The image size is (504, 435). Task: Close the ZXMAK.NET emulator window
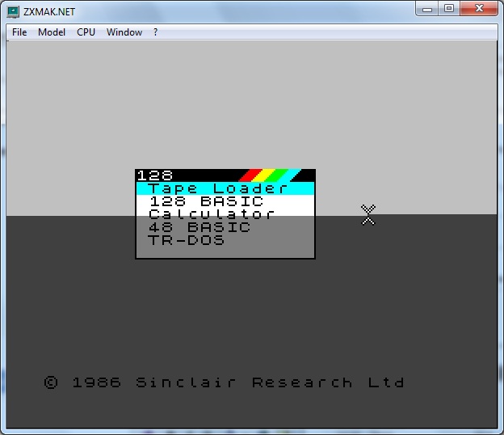479,9
